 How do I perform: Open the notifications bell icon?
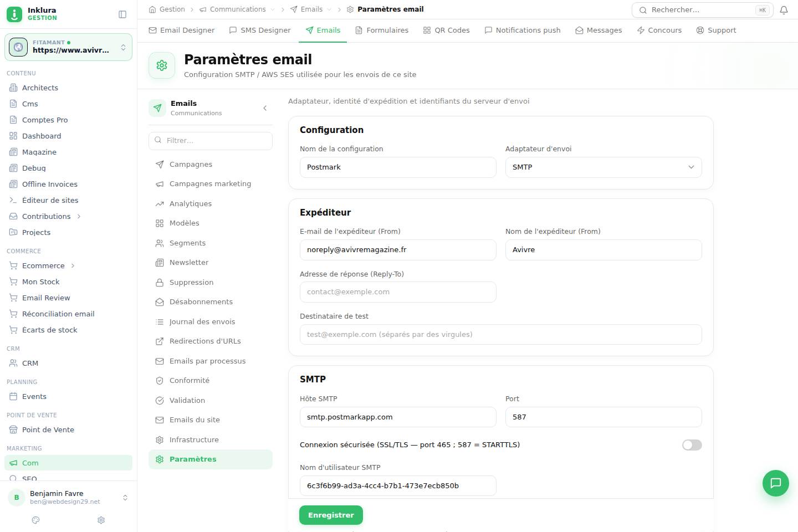click(x=784, y=10)
